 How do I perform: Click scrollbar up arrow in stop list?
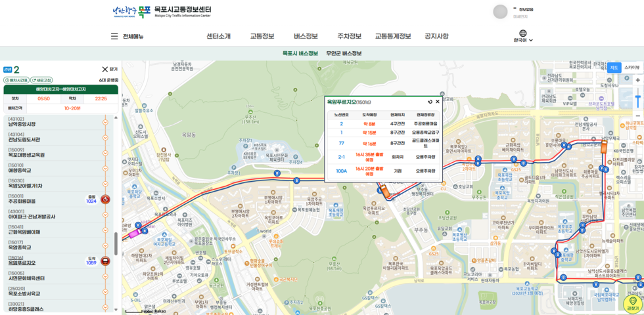(x=116, y=117)
